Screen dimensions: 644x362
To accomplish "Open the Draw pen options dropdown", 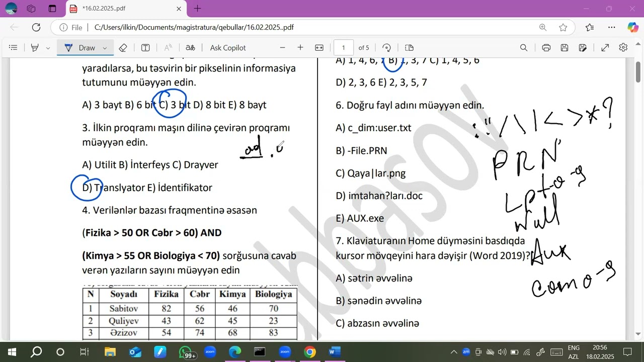I will pos(105,48).
